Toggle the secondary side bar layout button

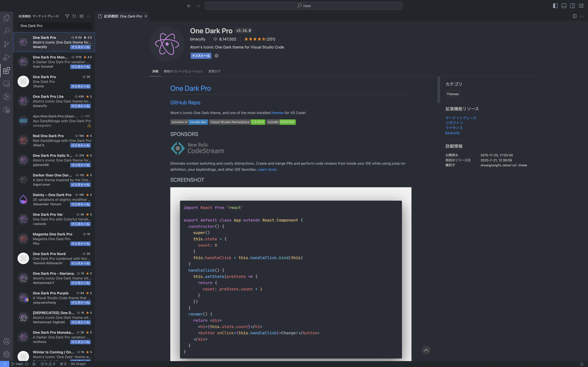[572, 6]
